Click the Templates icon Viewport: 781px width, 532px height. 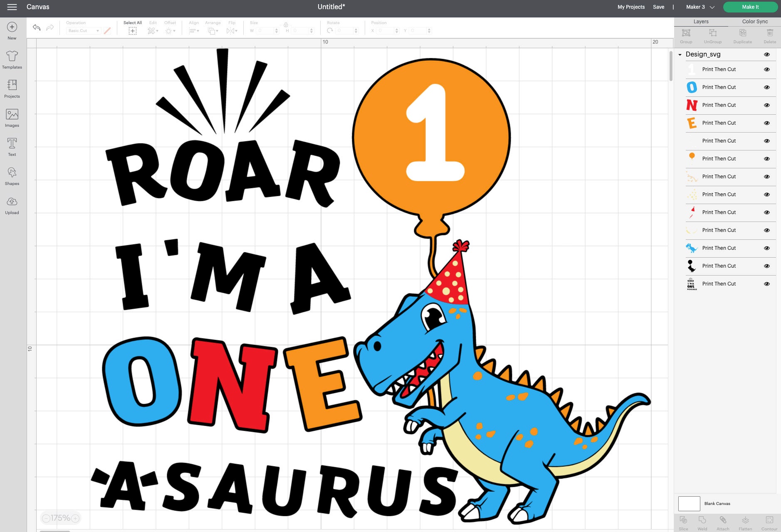coord(12,59)
